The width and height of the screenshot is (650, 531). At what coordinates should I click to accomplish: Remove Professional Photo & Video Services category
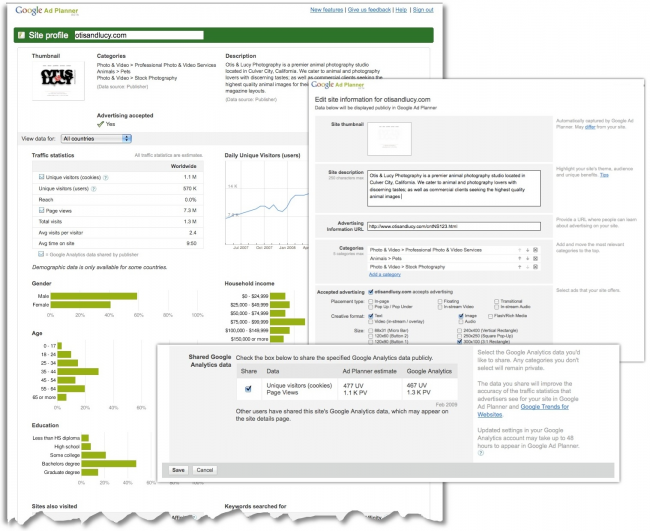click(535, 250)
